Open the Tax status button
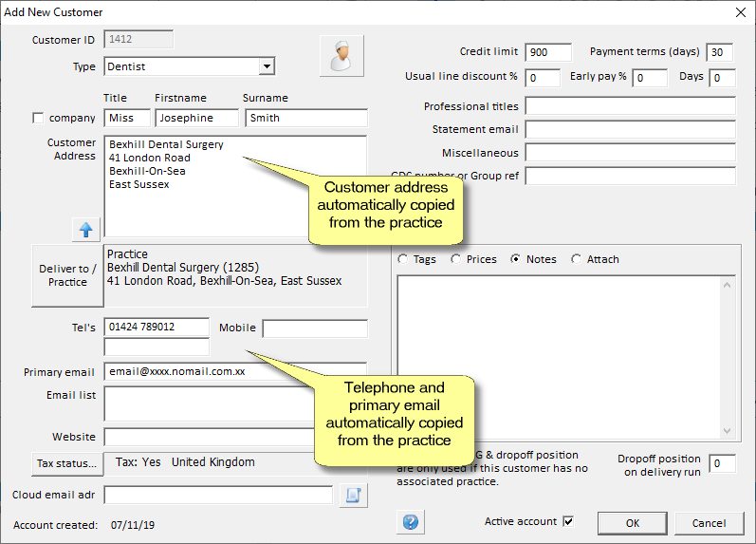756x544 pixels. pos(66,463)
